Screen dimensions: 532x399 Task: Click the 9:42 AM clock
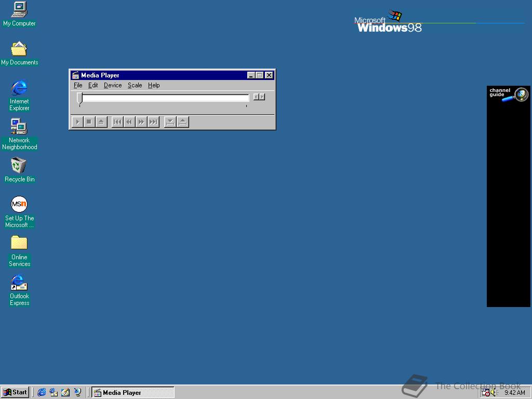coord(514,393)
